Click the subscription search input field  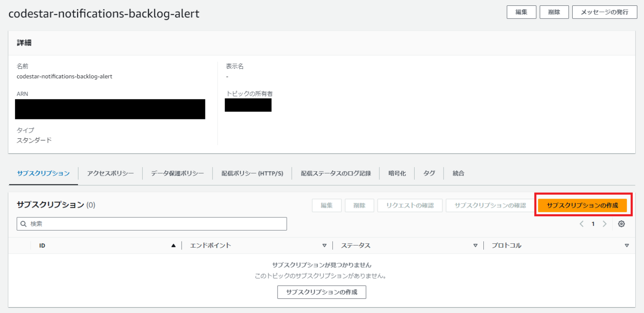pyautogui.click(x=151, y=224)
